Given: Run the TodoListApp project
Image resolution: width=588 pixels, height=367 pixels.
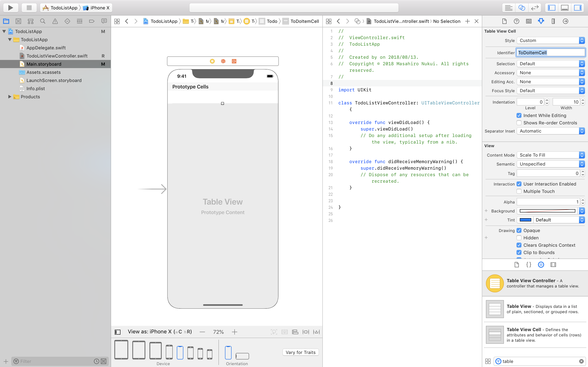Looking at the screenshot, I should tap(11, 8).
